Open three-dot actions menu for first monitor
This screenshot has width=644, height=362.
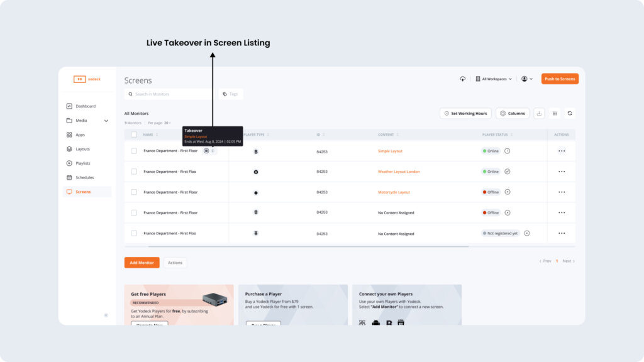click(x=562, y=151)
